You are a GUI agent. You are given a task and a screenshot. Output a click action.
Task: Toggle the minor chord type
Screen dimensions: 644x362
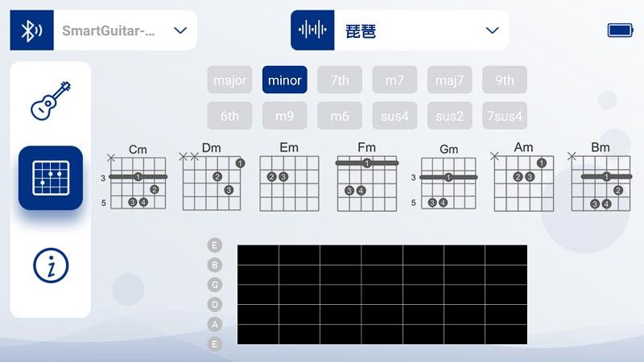285,80
